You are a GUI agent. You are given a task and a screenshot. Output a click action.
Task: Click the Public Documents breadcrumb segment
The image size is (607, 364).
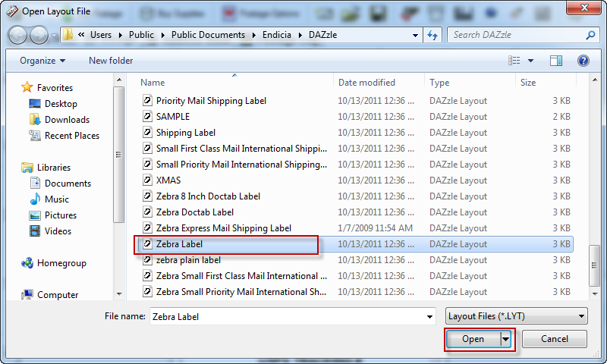pos(208,35)
